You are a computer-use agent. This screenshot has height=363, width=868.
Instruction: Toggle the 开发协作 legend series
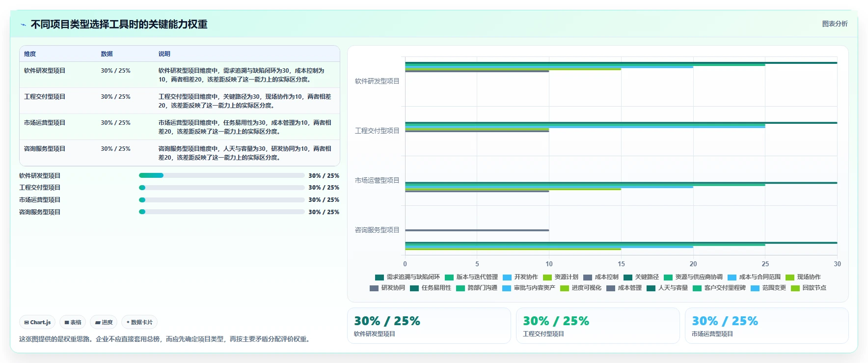[520, 277]
